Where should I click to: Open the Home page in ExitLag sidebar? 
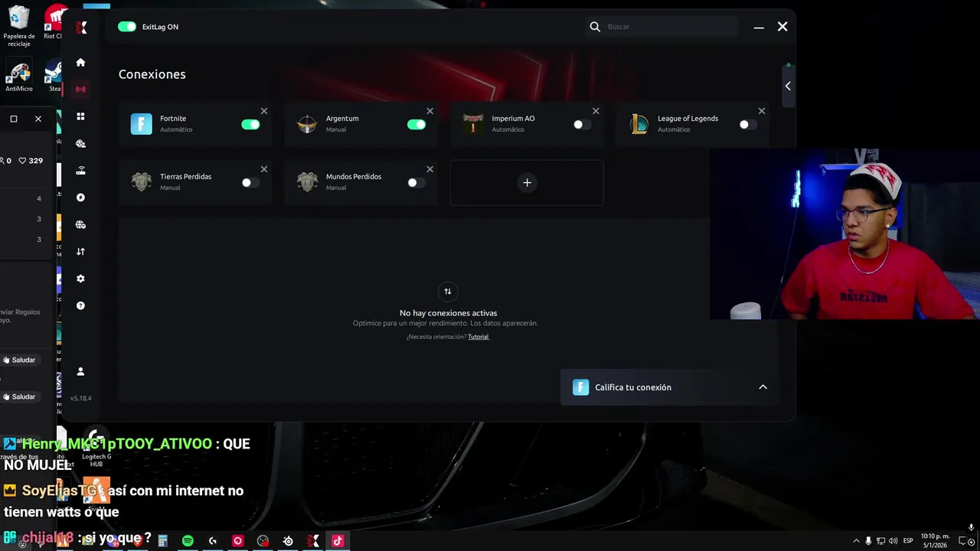pyautogui.click(x=80, y=62)
